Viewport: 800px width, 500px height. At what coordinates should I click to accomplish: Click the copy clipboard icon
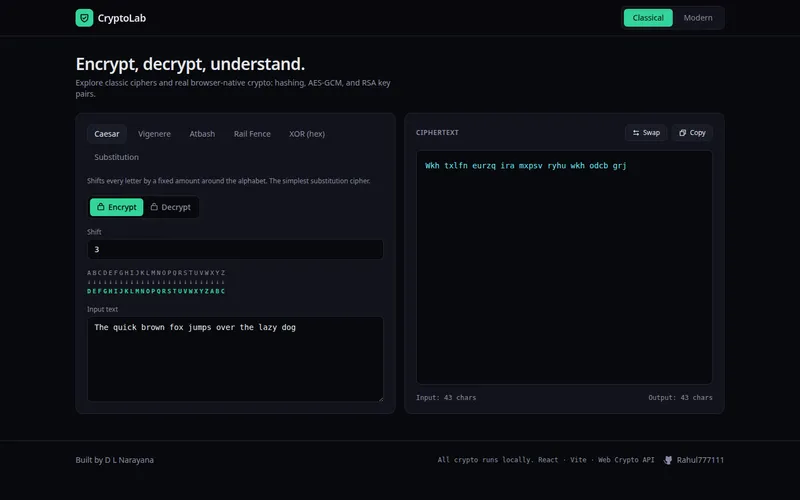click(682, 133)
